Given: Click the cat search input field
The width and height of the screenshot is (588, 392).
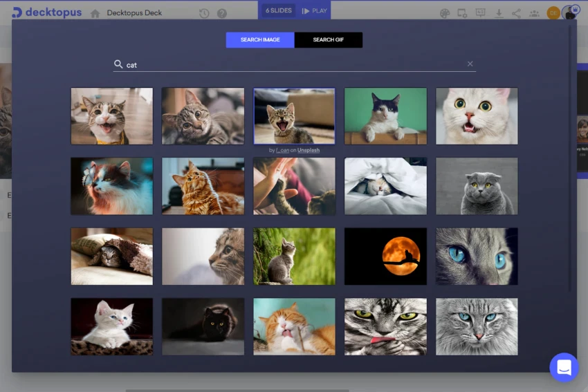Looking at the screenshot, I should (x=295, y=64).
